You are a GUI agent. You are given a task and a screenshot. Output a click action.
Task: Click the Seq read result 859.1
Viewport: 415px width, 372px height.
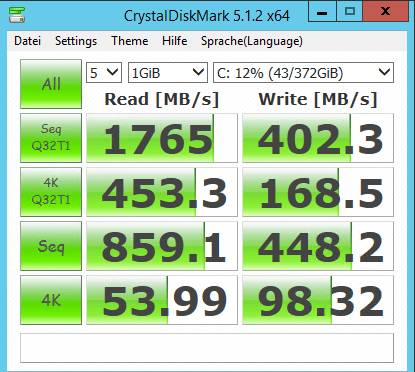tap(162, 246)
